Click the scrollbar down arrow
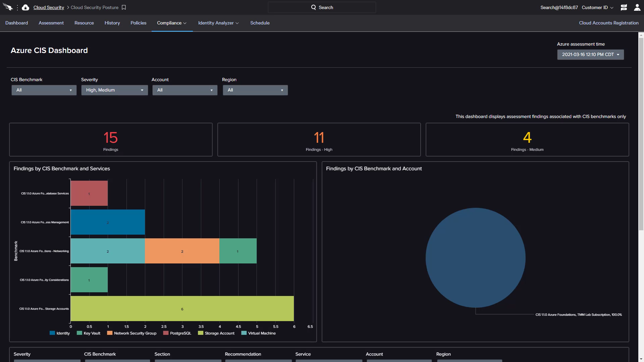This screenshot has height=362, width=644. 641,359
